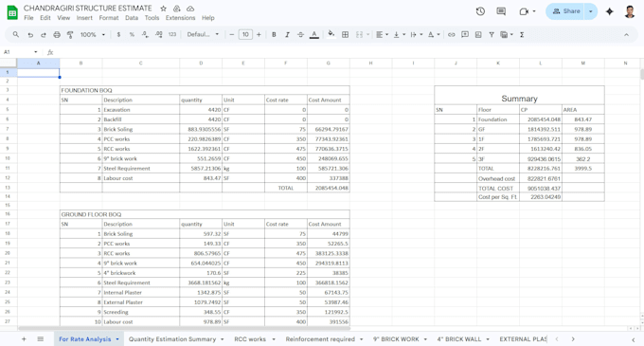Insert a link

click(452, 35)
